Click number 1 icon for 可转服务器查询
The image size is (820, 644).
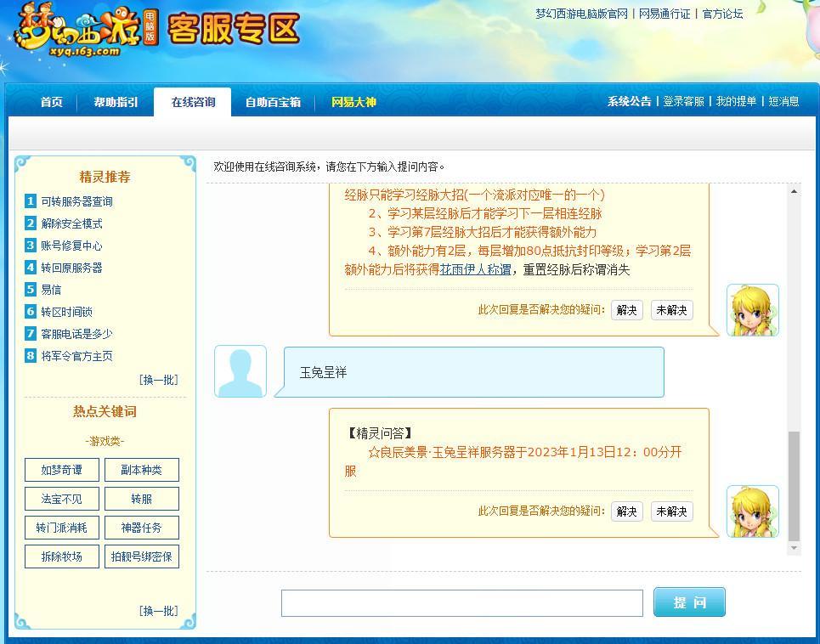[31, 201]
